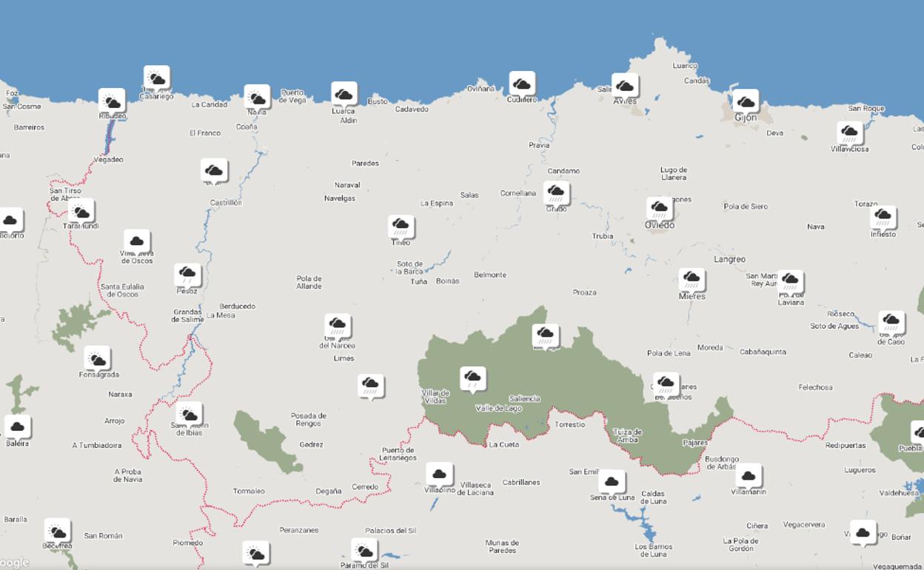Click the cloudy weather icon over Gijón
Image resolution: width=924 pixels, height=570 pixels.
[745, 102]
